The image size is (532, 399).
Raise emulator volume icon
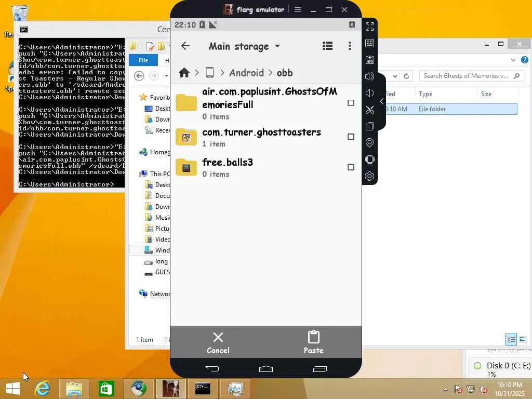point(370,76)
